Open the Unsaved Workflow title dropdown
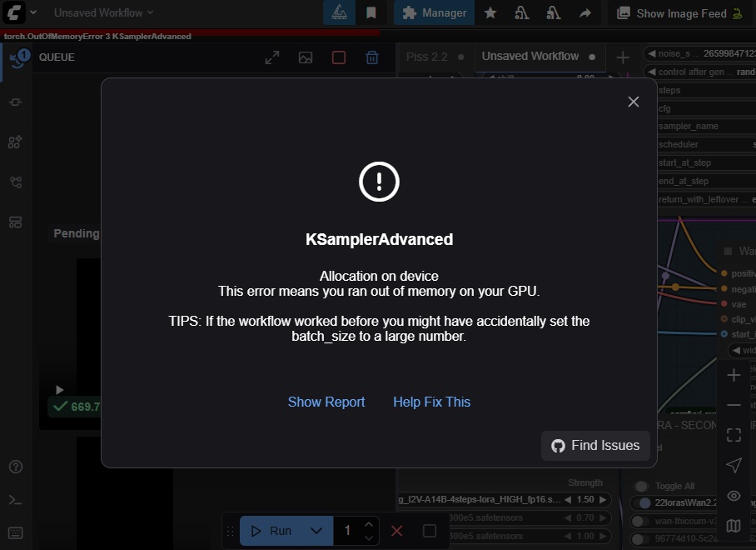This screenshot has width=756, height=550. 103,12
